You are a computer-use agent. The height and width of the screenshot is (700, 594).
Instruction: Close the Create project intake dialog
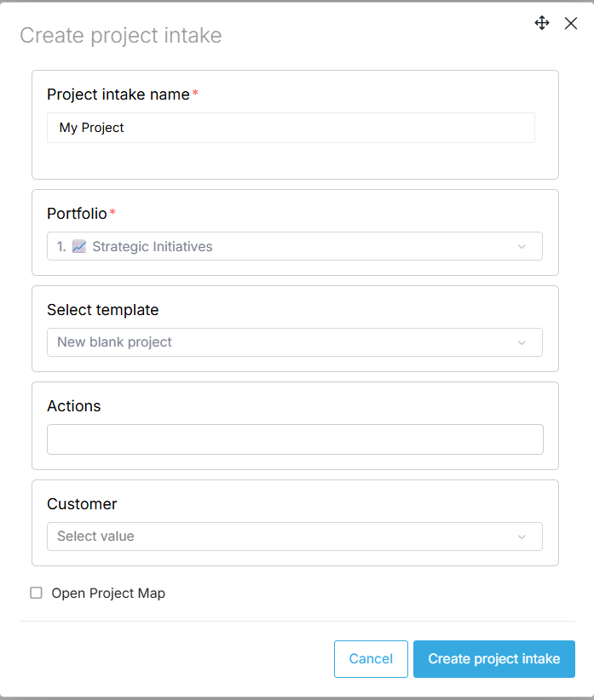point(571,24)
